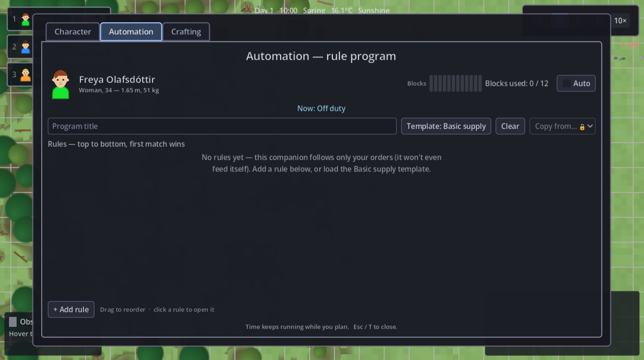Viewport: 644px width, 360px height.
Task: Click 'Rules — top to bottom, first match wins'
Action: click(116, 144)
